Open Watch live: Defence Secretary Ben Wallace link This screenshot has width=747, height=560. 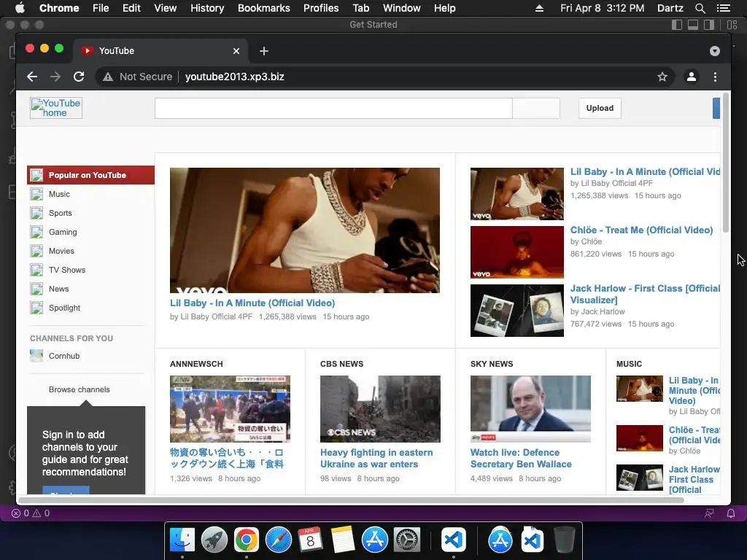521,458
